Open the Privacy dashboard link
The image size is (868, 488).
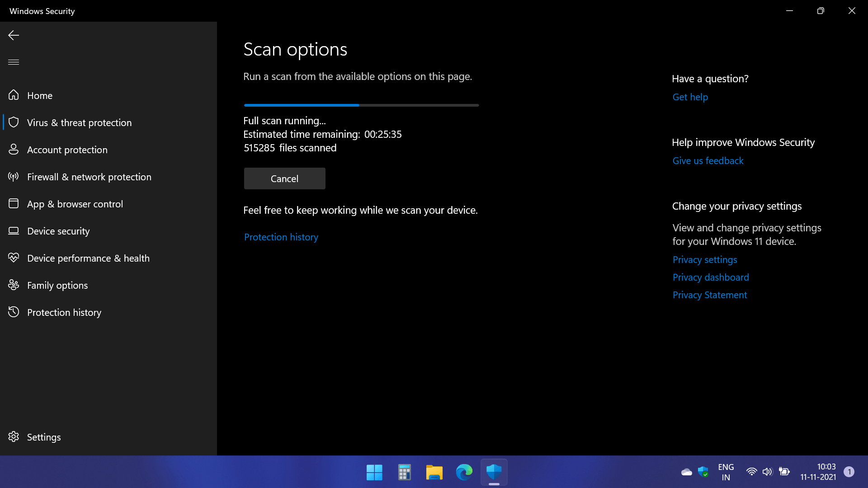710,277
